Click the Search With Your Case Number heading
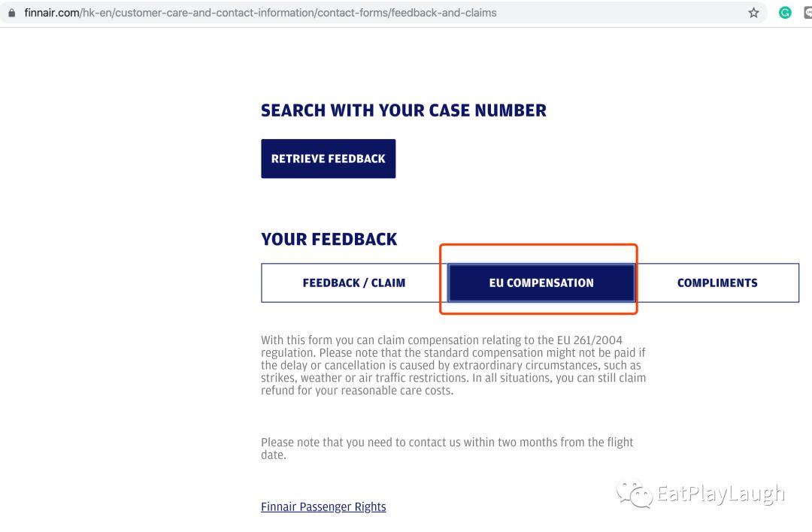The height and width of the screenshot is (532, 812). pos(403,110)
